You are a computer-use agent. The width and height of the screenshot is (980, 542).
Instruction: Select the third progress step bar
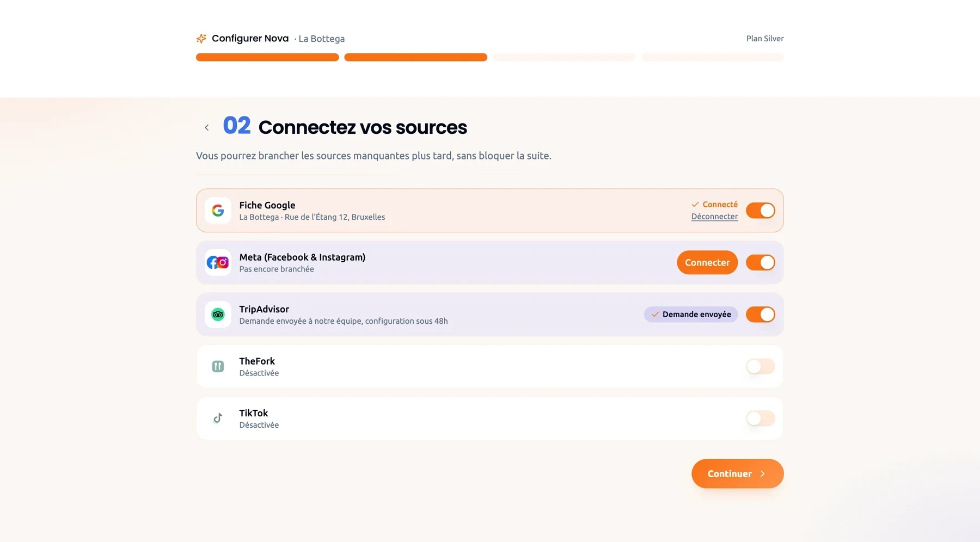point(564,57)
